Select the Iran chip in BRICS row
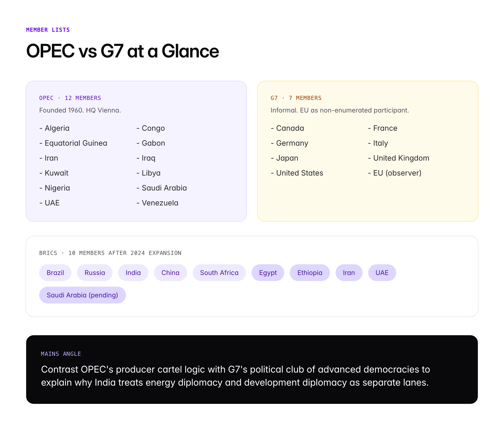The height and width of the screenshot is (430, 504). click(349, 273)
